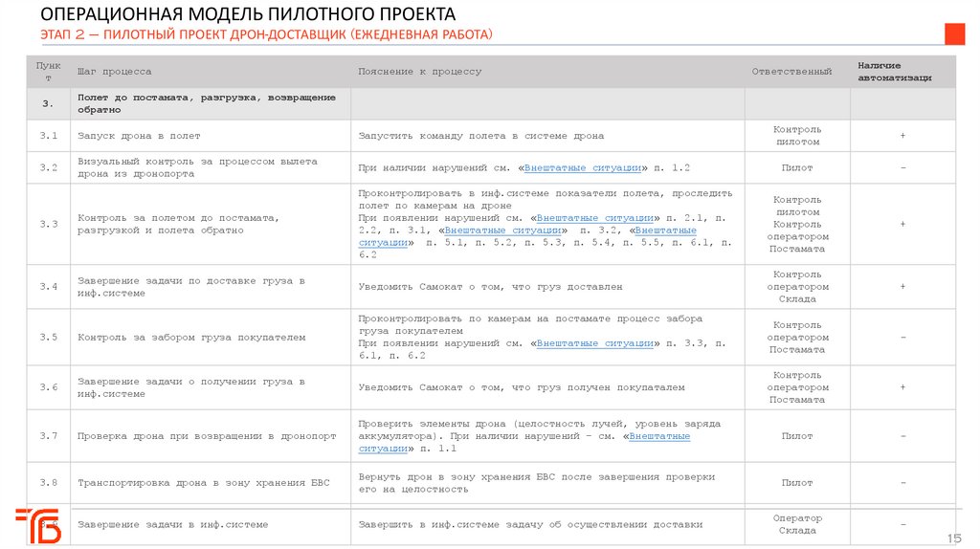Click Вернуть дрон в зону хранения БВС explanation

[x=536, y=483]
